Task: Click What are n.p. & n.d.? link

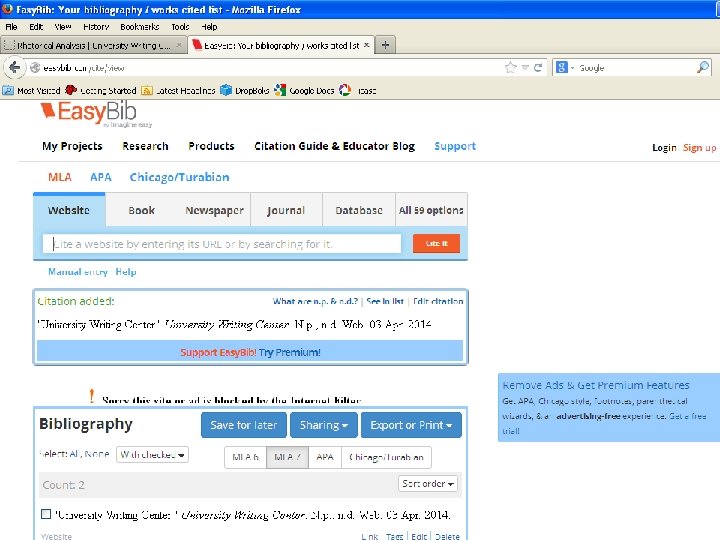Action: pyautogui.click(x=315, y=301)
